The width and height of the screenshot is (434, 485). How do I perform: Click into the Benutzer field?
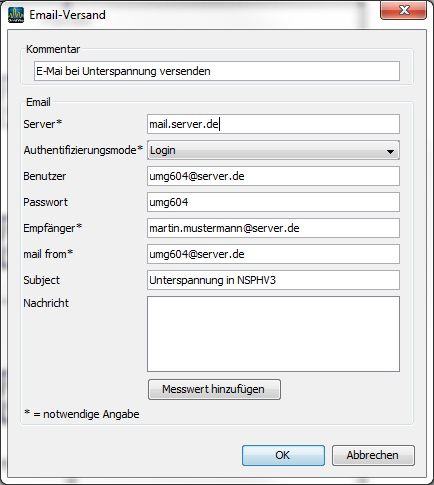(x=273, y=176)
